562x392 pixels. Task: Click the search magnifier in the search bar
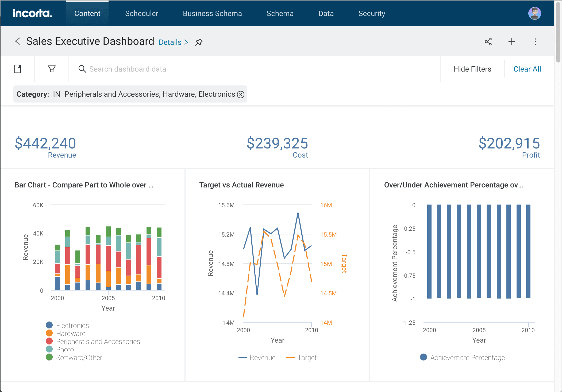tap(82, 69)
